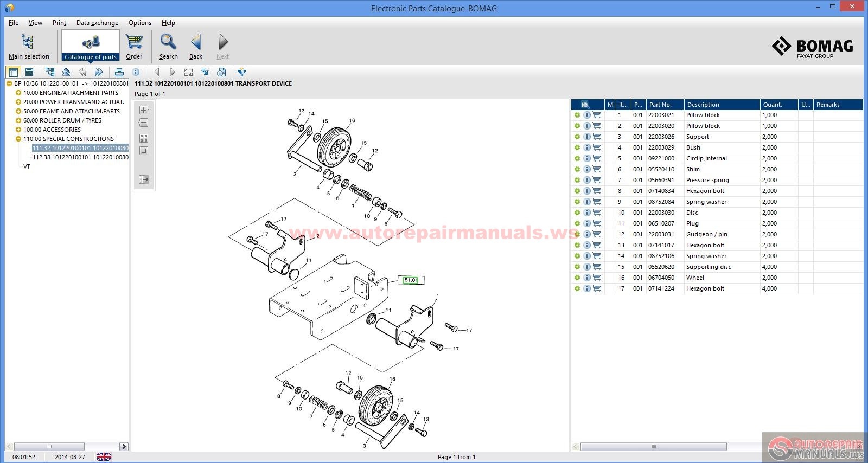This screenshot has width=868, height=463.
Task: Click the parts table horizontal scrollbar thumb
Action: [654, 447]
